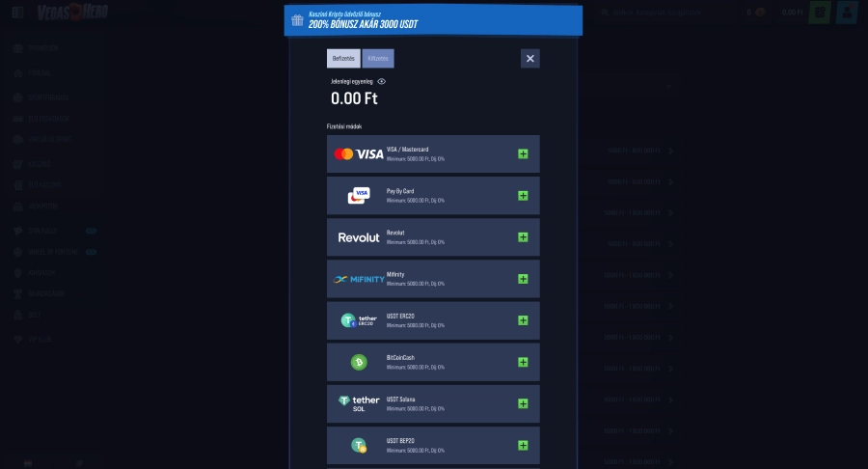Open the blue user profile icon in the header

click(x=847, y=13)
